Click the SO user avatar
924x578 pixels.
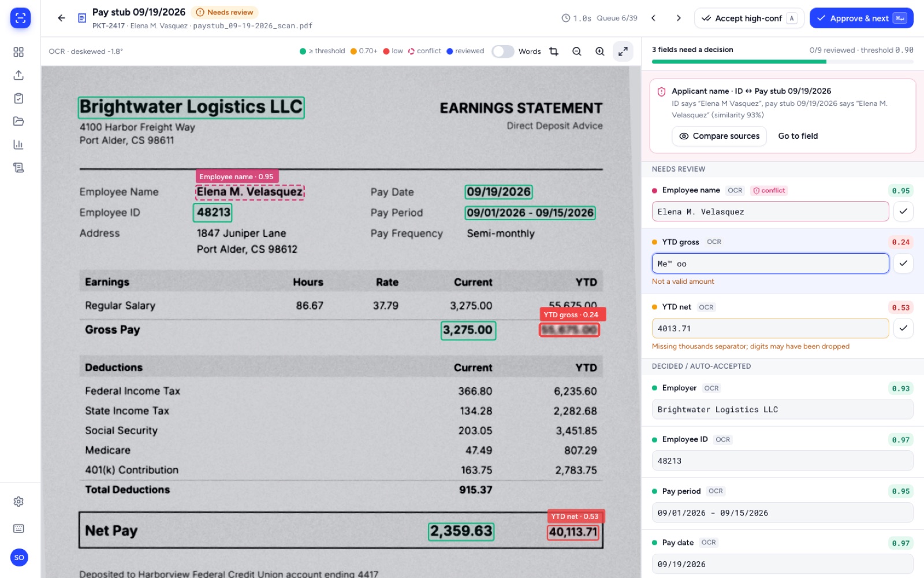[x=19, y=558]
